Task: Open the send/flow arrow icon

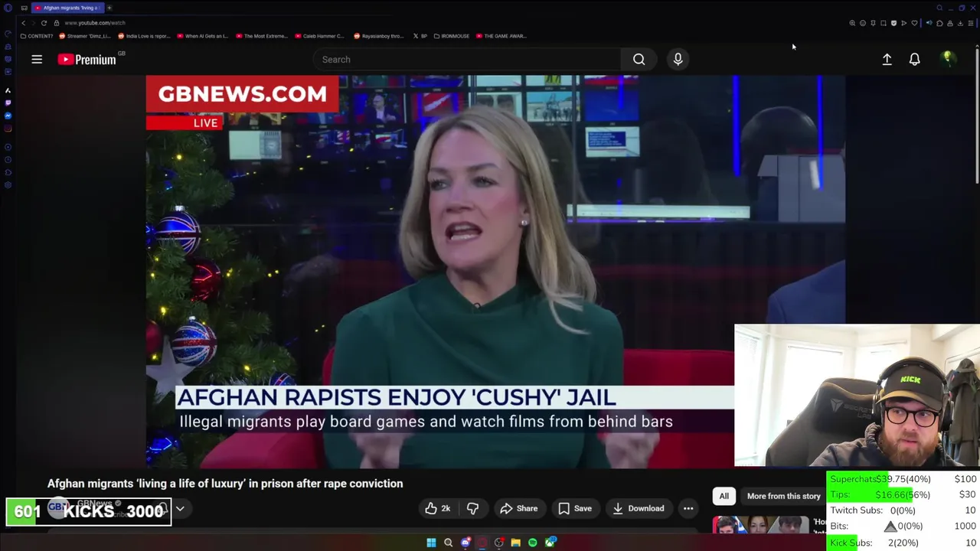Action: click(x=903, y=23)
